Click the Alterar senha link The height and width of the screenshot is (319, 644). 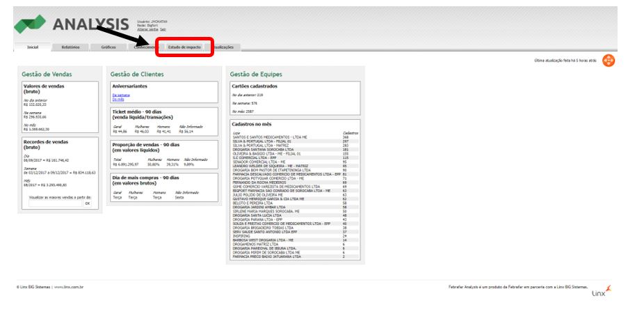point(147,30)
